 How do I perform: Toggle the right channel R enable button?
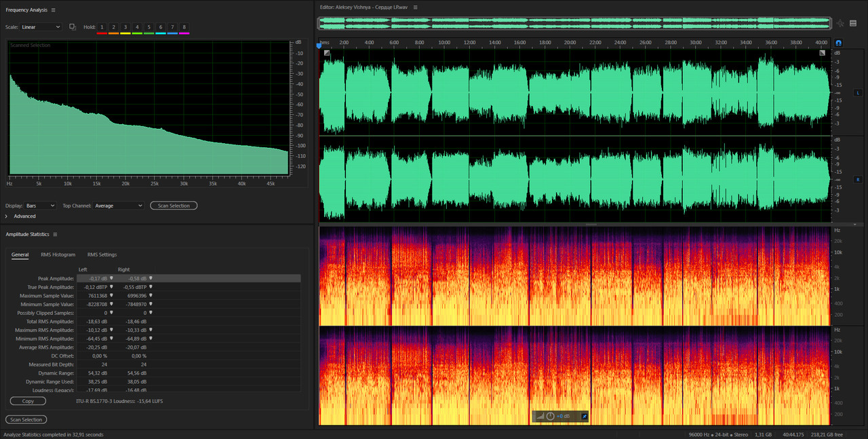click(x=857, y=180)
